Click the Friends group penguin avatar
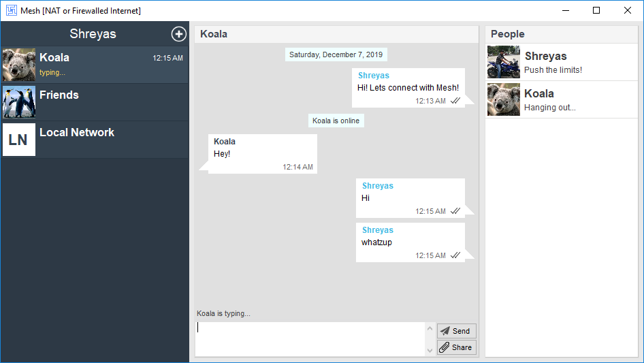The width and height of the screenshot is (644, 363). (19, 102)
